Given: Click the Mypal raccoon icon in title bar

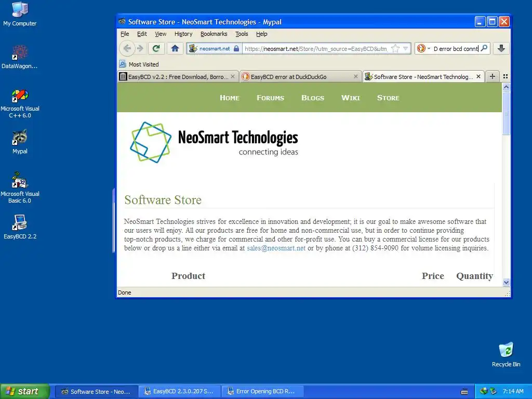Looking at the screenshot, I should [x=122, y=21].
